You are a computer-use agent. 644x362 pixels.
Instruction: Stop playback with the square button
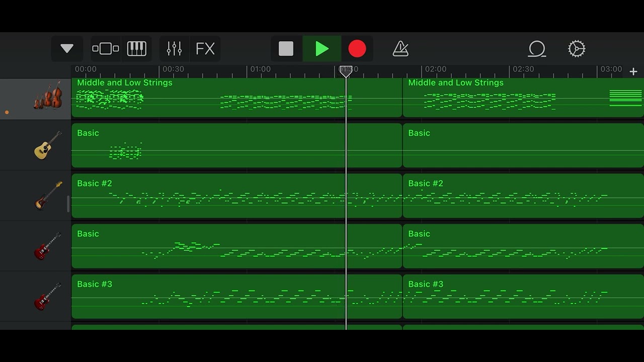[286, 49]
